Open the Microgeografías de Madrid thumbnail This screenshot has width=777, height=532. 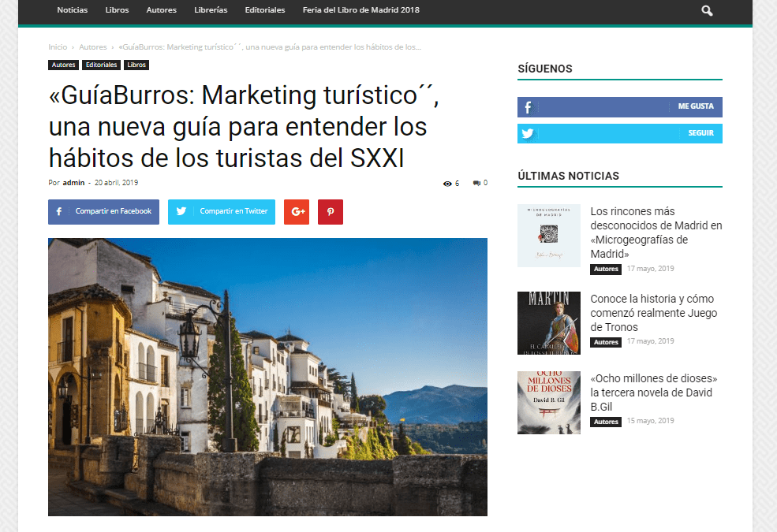tap(549, 236)
